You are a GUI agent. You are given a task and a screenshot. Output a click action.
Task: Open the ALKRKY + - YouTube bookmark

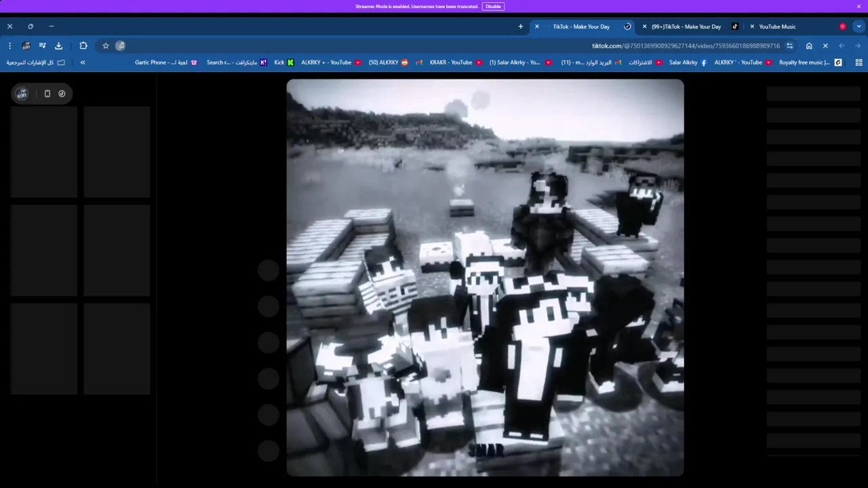click(x=332, y=62)
